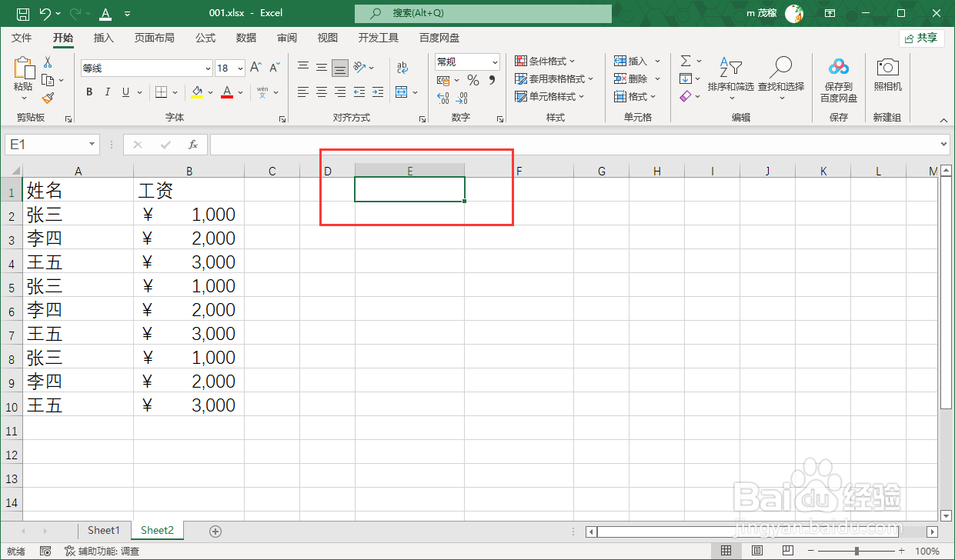Toggle Bold formatting
This screenshot has width=955, height=560.
[89, 92]
